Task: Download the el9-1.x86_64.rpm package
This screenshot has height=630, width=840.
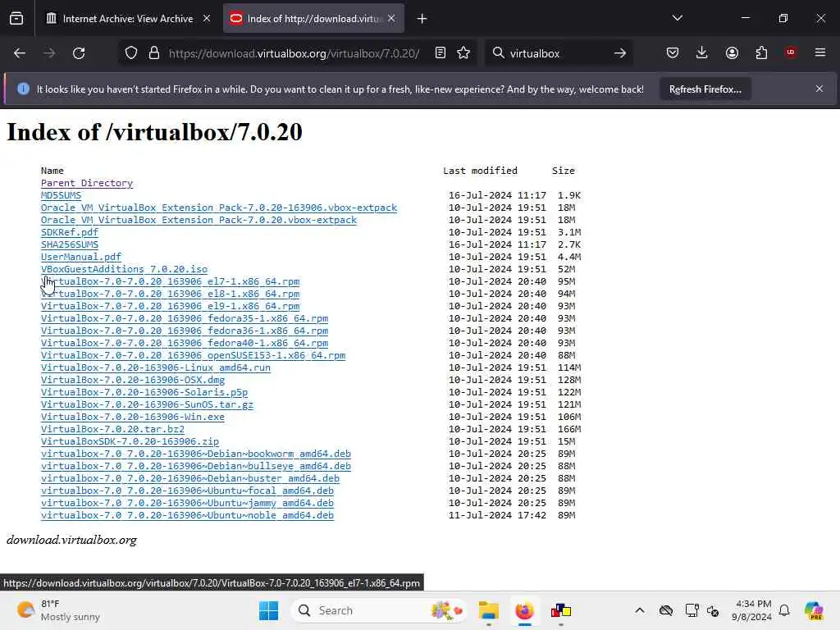Action: coord(171,307)
